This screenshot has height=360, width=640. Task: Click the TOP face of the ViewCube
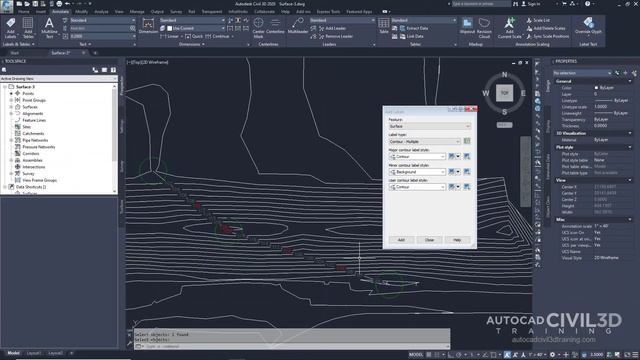click(504, 93)
